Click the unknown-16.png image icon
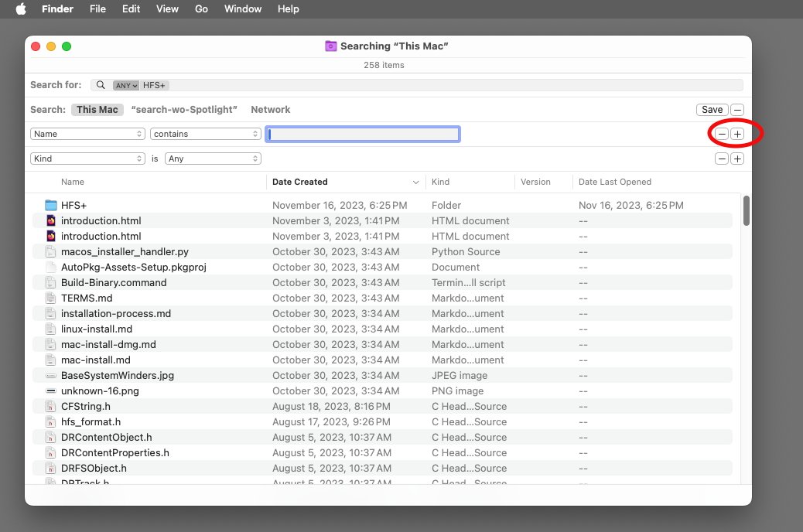803x532 pixels. tap(51, 390)
